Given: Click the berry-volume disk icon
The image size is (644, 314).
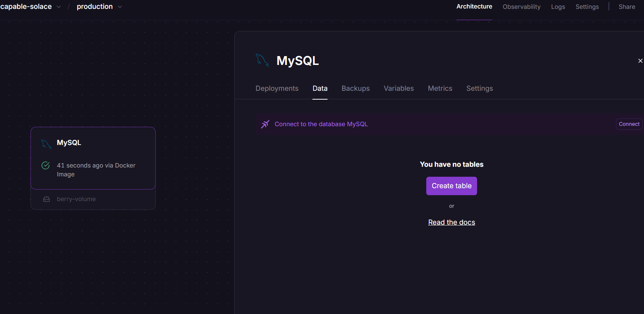Looking at the screenshot, I should coord(46,199).
